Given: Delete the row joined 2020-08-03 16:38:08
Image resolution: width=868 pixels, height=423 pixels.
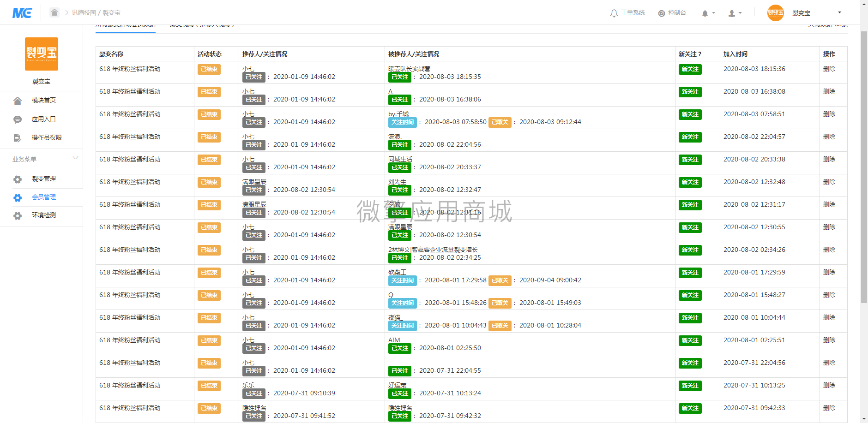Looking at the screenshot, I should [829, 91].
